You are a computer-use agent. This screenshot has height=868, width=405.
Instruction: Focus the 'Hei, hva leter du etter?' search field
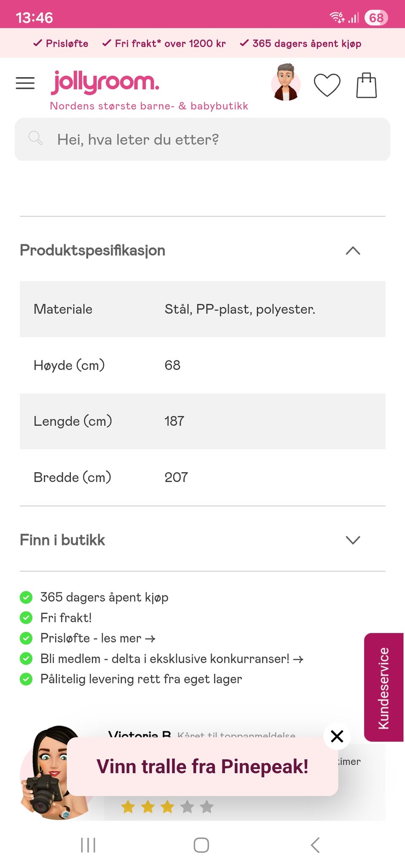tap(211, 140)
